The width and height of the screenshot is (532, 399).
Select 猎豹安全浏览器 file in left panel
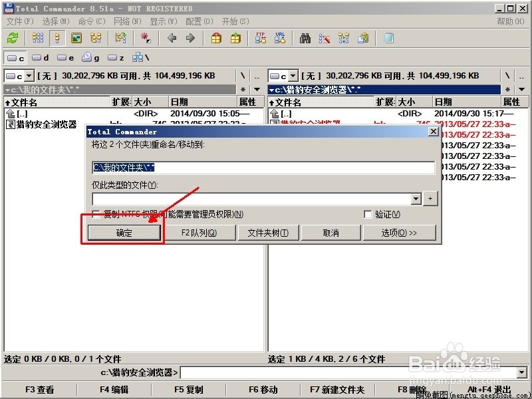point(42,124)
